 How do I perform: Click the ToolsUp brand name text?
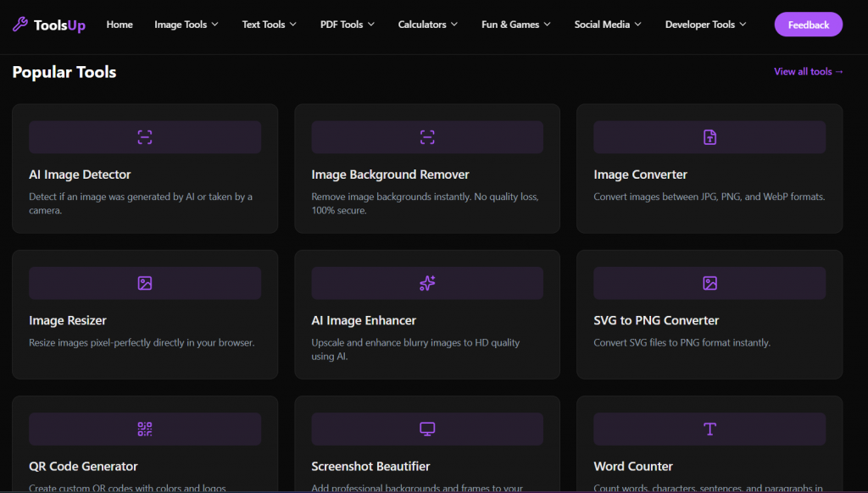point(60,25)
